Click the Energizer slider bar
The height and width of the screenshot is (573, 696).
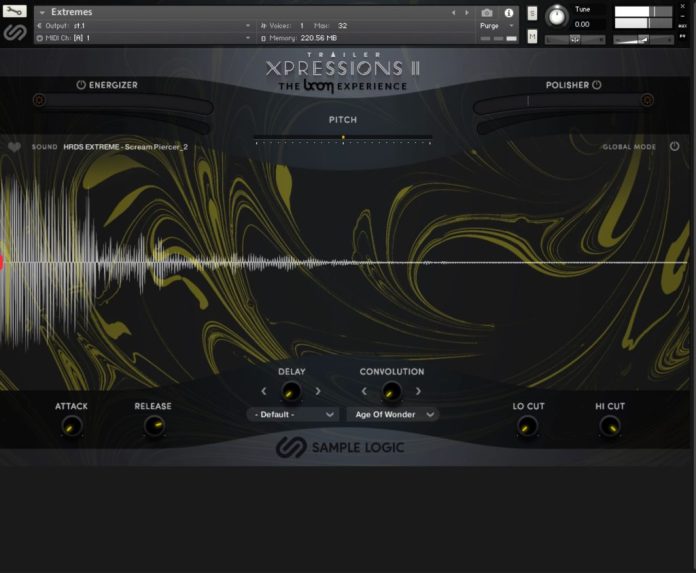click(123, 103)
